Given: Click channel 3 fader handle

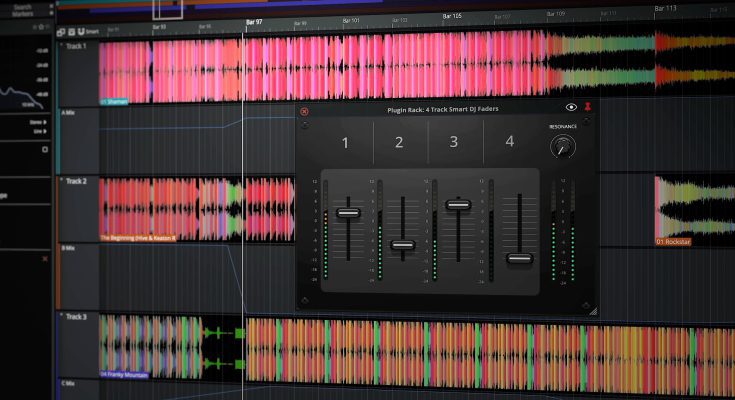Looking at the screenshot, I should tap(458, 204).
